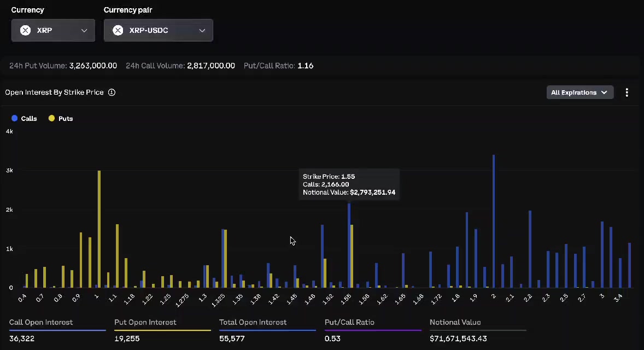The width and height of the screenshot is (644, 350).
Task: Click the tooltip line Strike Price: 1.55
Action: pos(329,177)
